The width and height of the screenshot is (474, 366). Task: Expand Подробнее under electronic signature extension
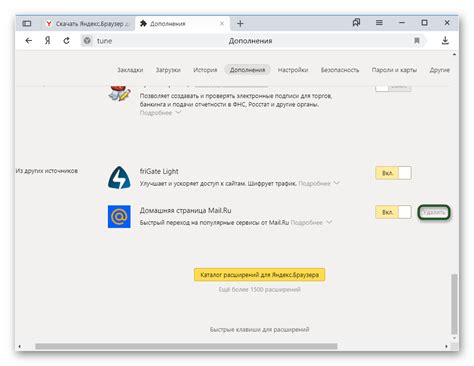(160, 113)
